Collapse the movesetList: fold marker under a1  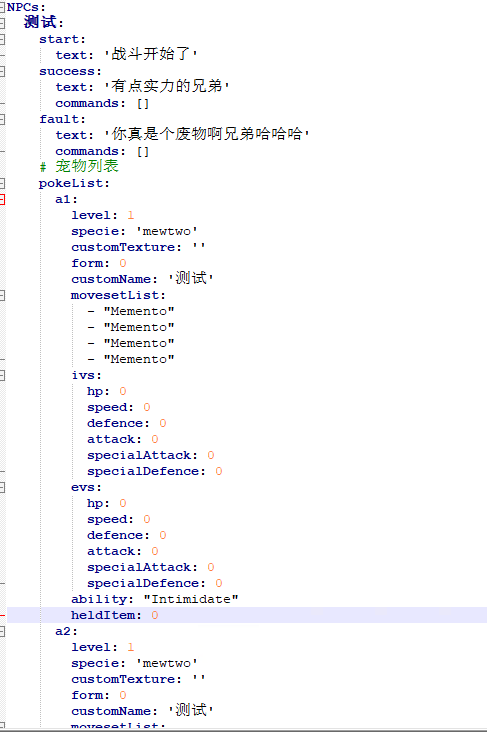click(2, 295)
